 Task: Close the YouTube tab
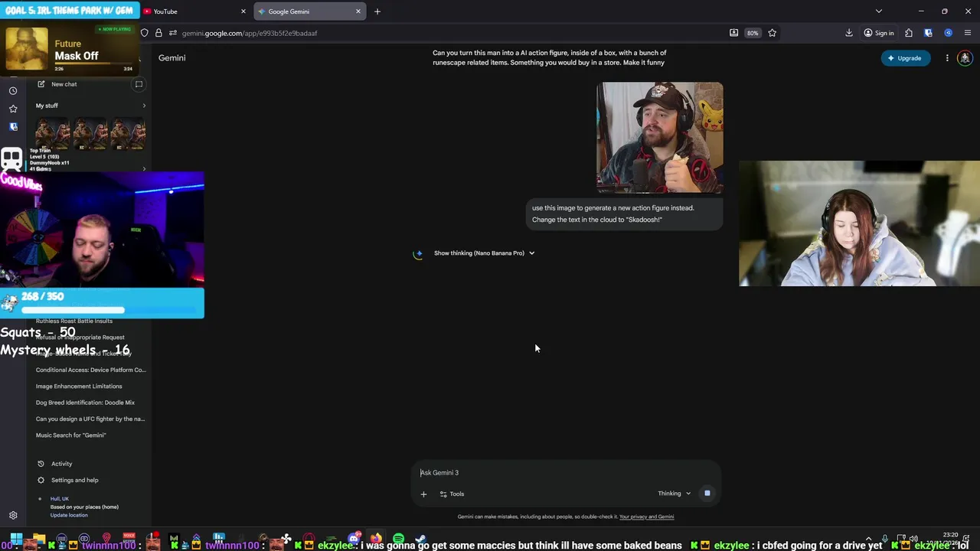pos(243,11)
